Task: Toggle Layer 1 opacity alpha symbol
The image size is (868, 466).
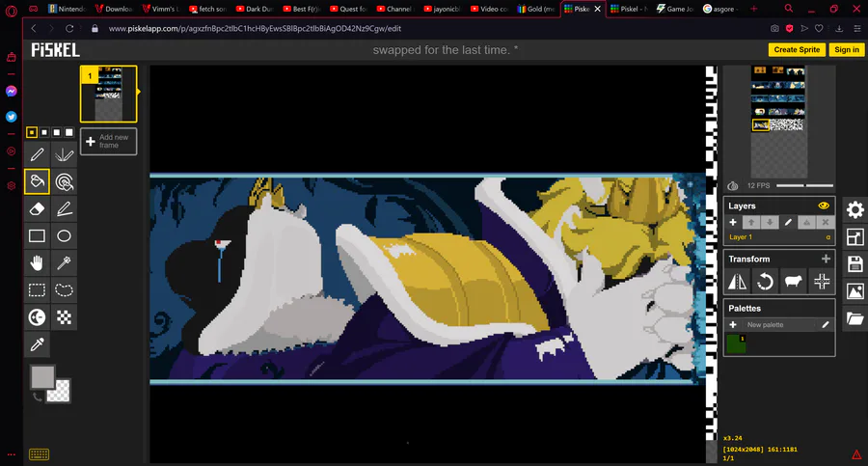Action: click(x=828, y=237)
